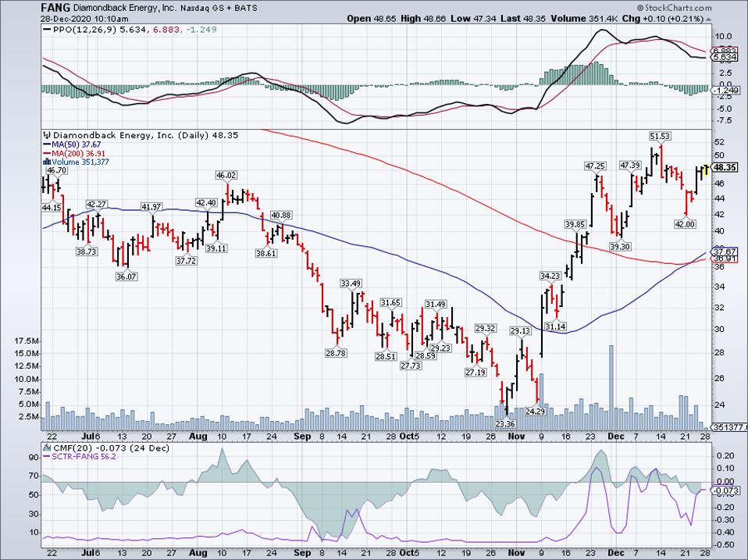The image size is (748, 560).
Task: Click the 42.00 price label
Action: pyautogui.click(x=685, y=224)
